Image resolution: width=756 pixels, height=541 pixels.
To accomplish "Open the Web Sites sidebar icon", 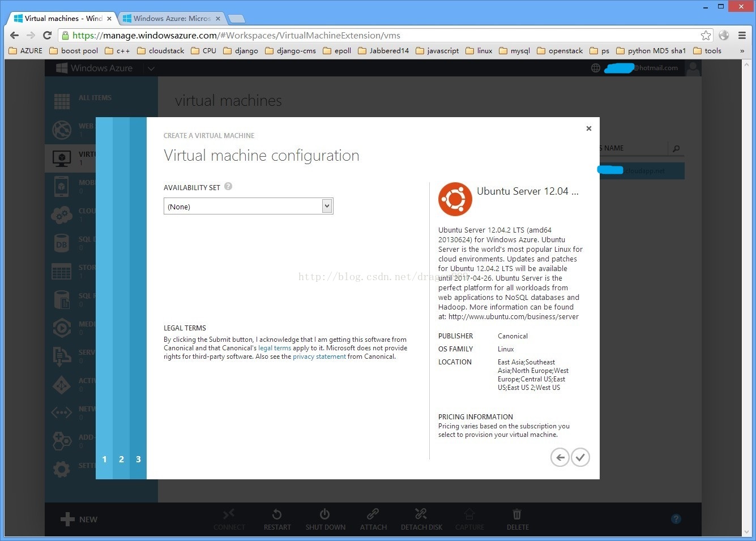I will point(62,130).
